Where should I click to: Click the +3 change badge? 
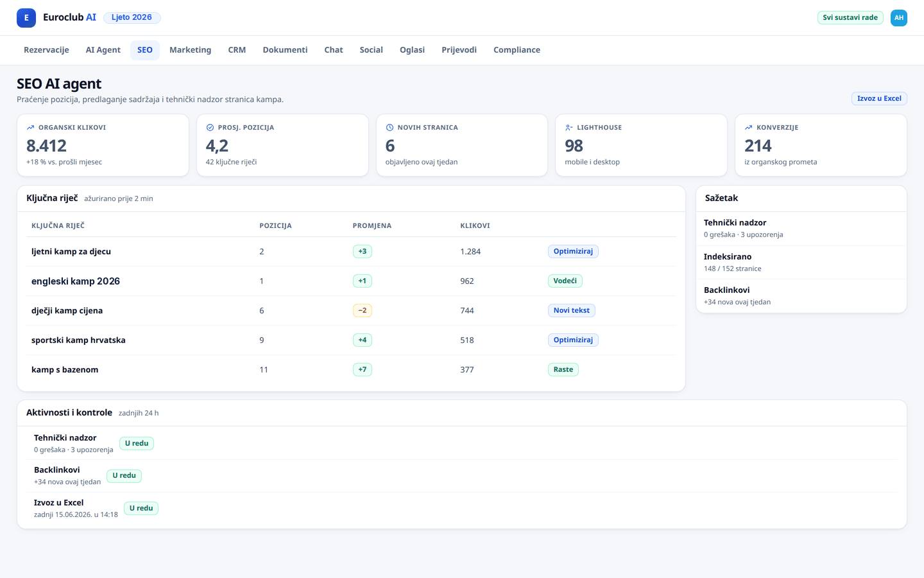click(x=363, y=251)
